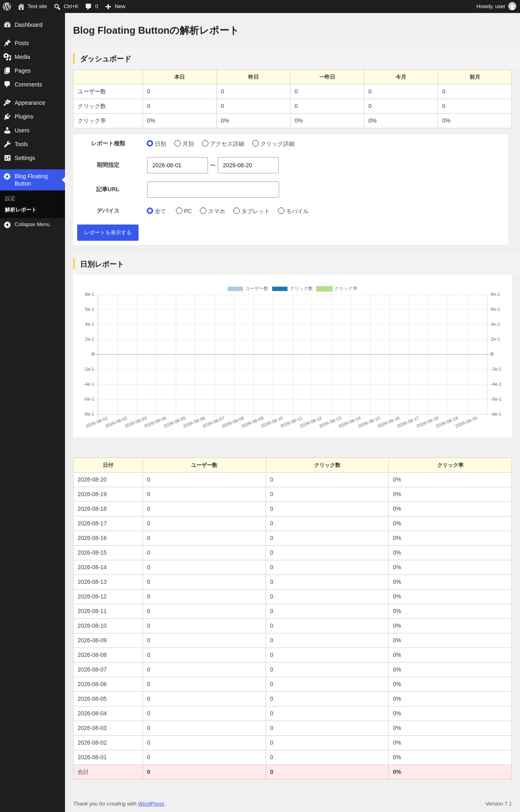Select the クリック詳細 radio button
This screenshot has height=812, width=520.
(256, 143)
